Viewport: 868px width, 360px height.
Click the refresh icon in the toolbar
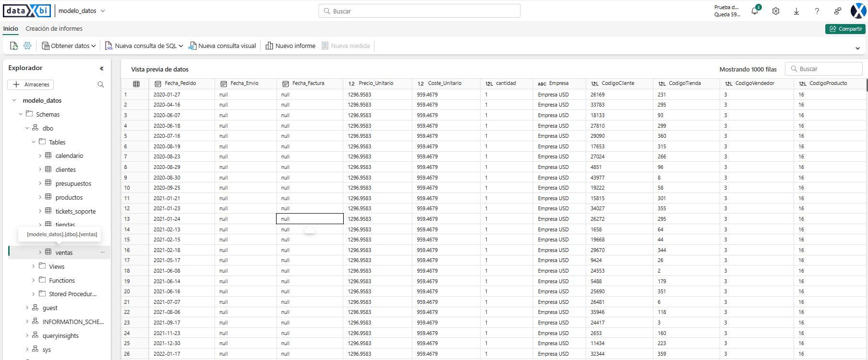(14, 46)
